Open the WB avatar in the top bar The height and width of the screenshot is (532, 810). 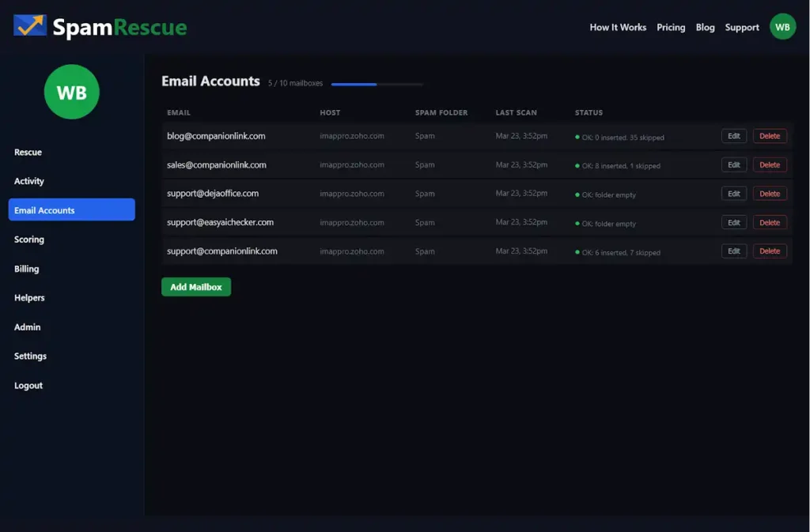782,27
